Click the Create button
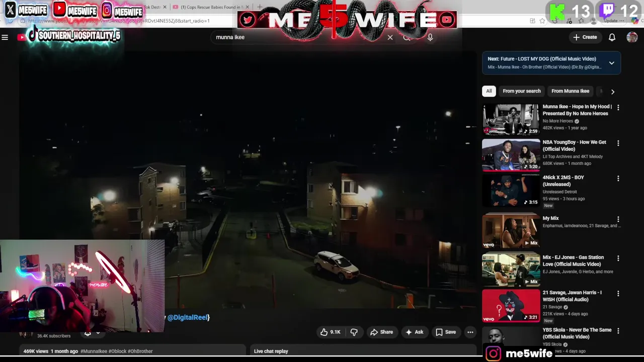The width and height of the screenshot is (644, 362). (585, 37)
